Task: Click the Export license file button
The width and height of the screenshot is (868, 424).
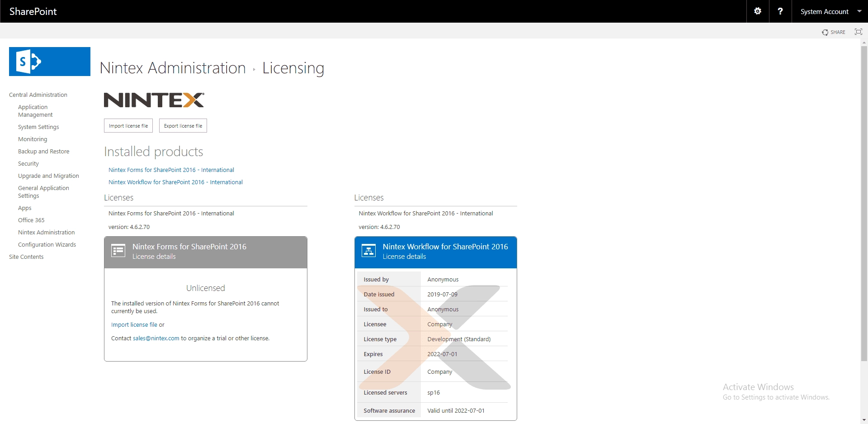Action: click(x=183, y=126)
